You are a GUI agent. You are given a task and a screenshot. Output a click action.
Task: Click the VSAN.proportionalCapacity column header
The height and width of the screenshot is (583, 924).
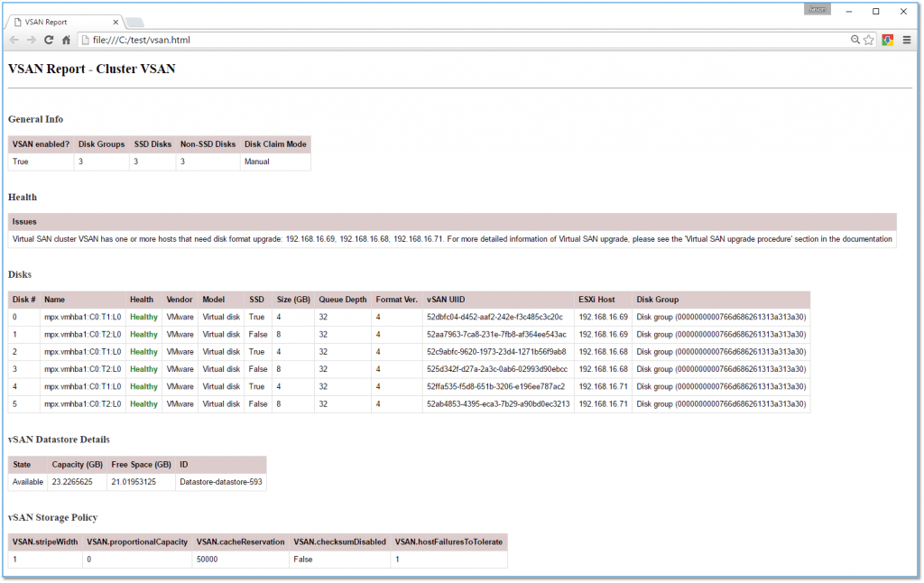137,542
